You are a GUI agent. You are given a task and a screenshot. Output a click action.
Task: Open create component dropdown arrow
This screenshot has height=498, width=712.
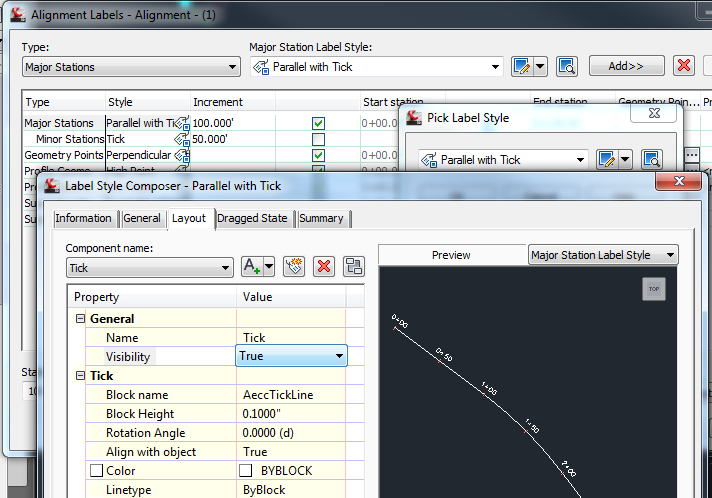[269, 266]
